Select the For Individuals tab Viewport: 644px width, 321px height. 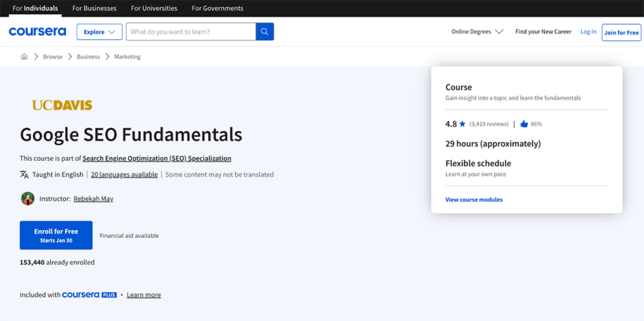click(x=35, y=8)
